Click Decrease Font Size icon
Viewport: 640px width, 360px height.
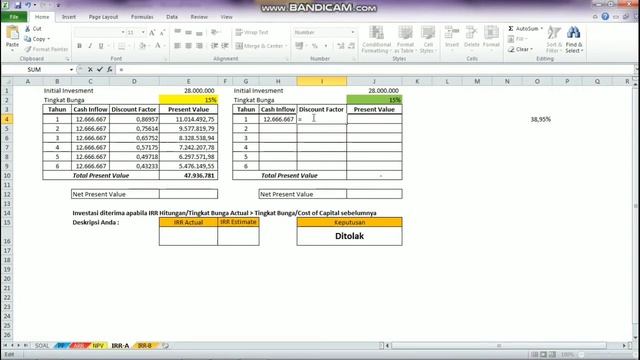tap(162, 32)
